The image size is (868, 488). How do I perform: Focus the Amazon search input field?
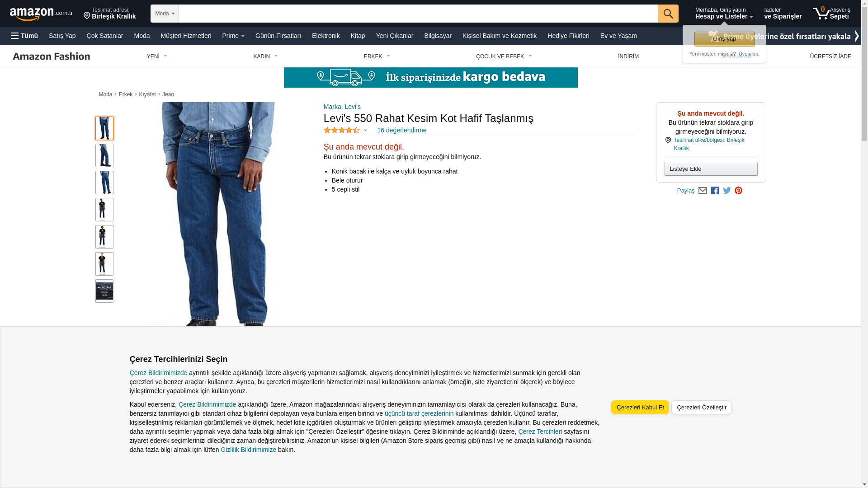click(418, 14)
